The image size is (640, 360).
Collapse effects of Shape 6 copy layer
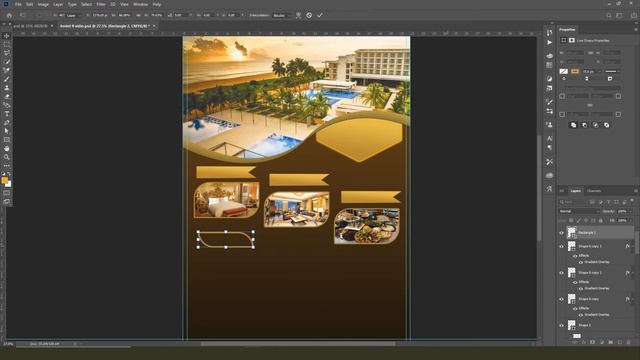pos(633,299)
